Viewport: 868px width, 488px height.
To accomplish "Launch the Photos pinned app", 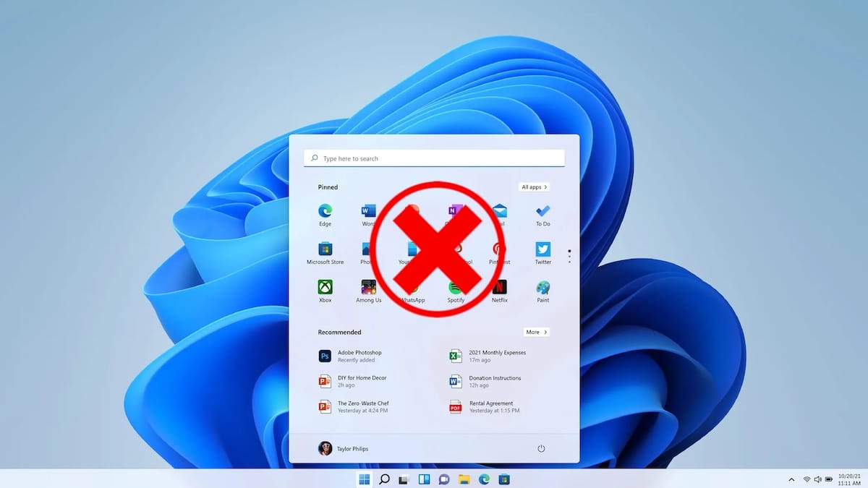I will pos(368,253).
